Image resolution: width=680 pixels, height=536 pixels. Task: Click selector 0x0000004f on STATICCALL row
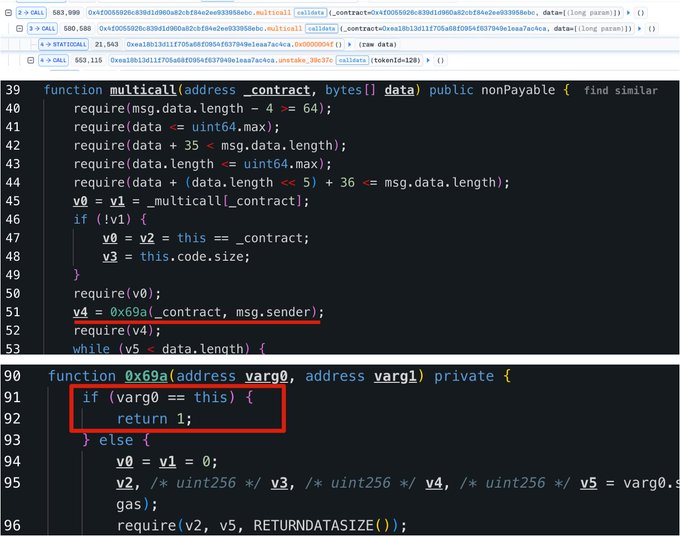314,44
